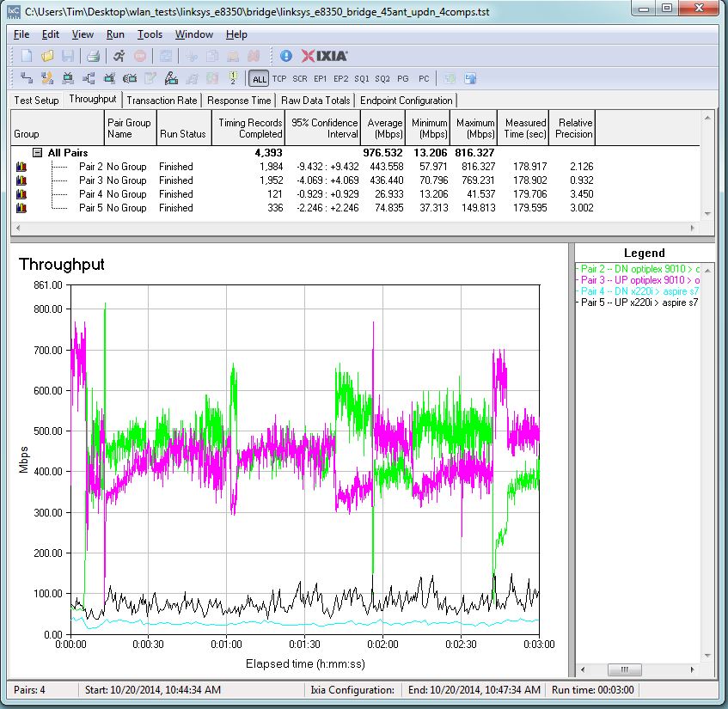Select Pair 5 legend entry
Viewport: 728px width, 709px height.
(638, 303)
